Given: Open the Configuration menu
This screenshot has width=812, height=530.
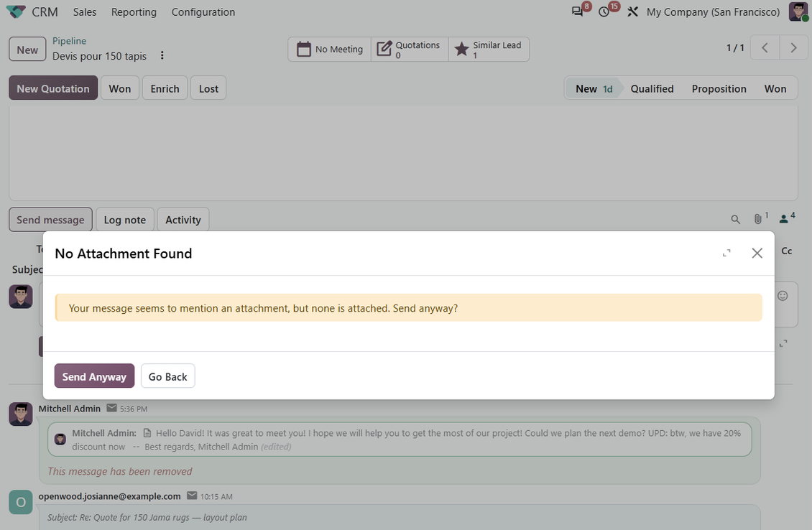Looking at the screenshot, I should click(x=203, y=12).
